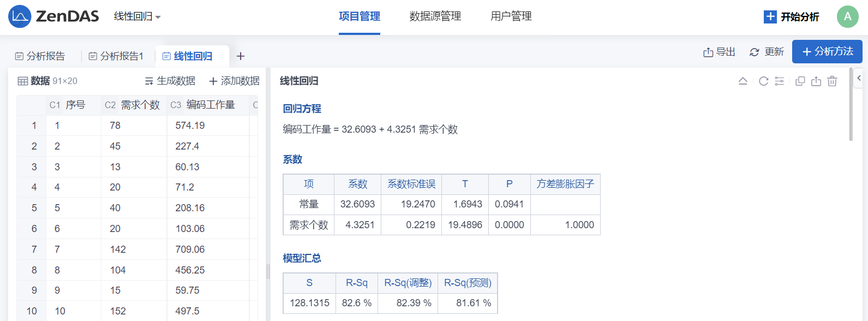Open result settings sliders icon

(x=780, y=81)
